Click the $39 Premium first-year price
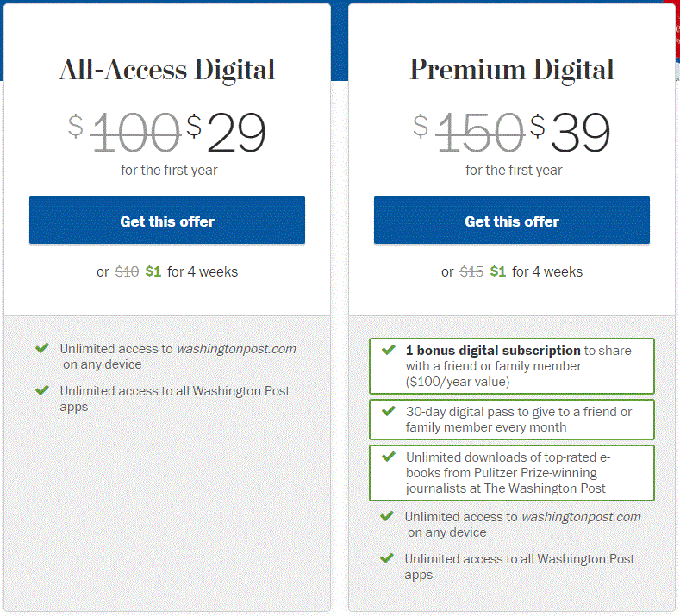 coord(571,132)
